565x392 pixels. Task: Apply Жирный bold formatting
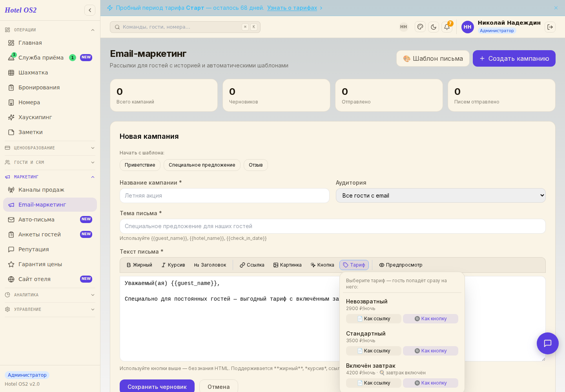point(139,265)
